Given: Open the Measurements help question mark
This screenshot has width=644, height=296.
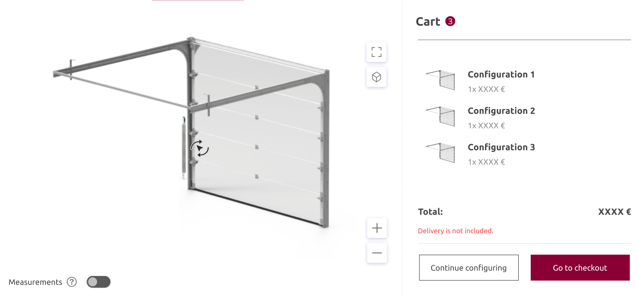Looking at the screenshot, I should [72, 282].
